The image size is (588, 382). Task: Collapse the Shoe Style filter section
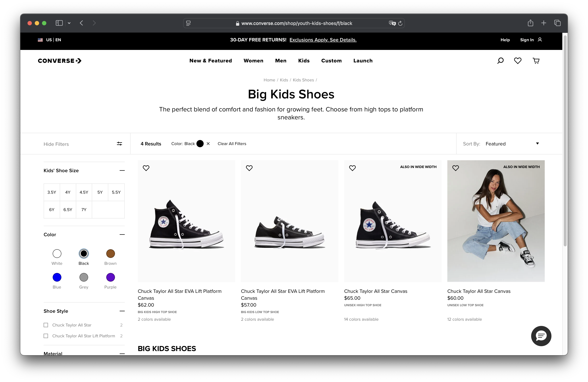pyautogui.click(x=122, y=311)
